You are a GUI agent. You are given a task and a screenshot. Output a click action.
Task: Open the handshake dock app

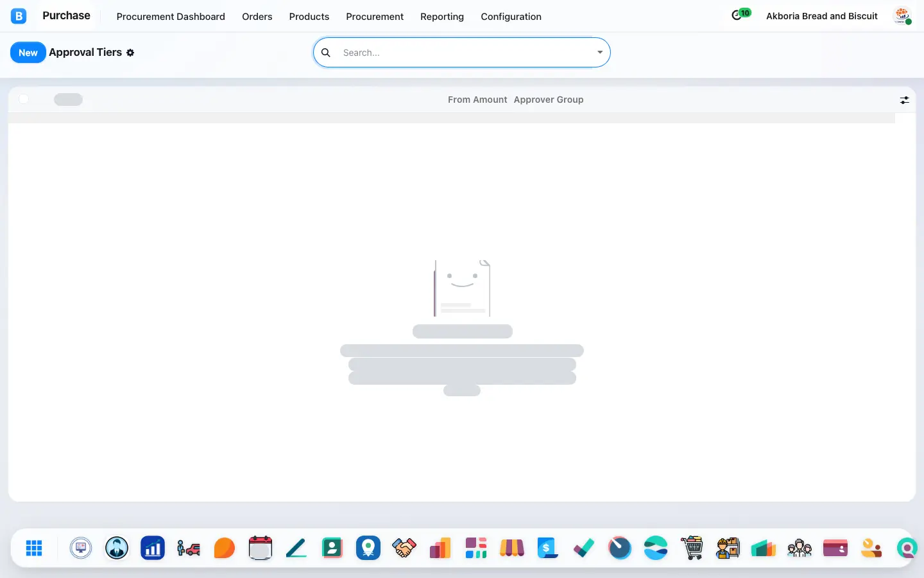click(x=404, y=548)
